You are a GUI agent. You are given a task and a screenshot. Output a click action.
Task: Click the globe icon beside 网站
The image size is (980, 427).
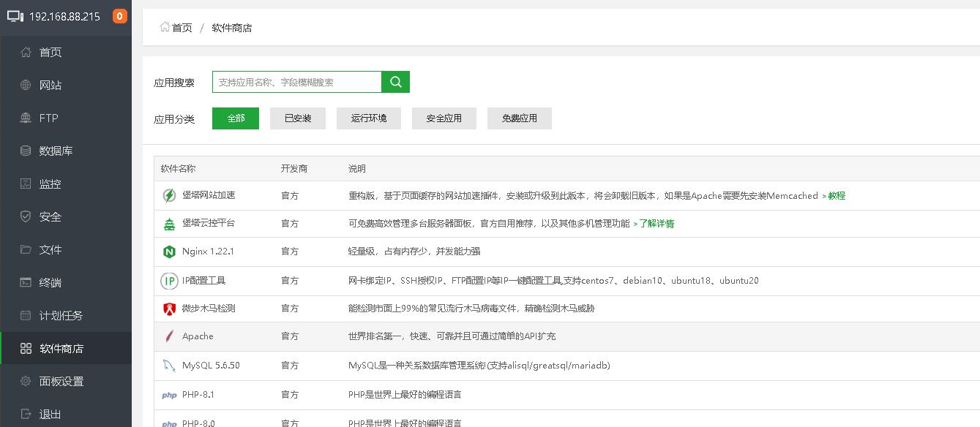pyautogui.click(x=26, y=85)
